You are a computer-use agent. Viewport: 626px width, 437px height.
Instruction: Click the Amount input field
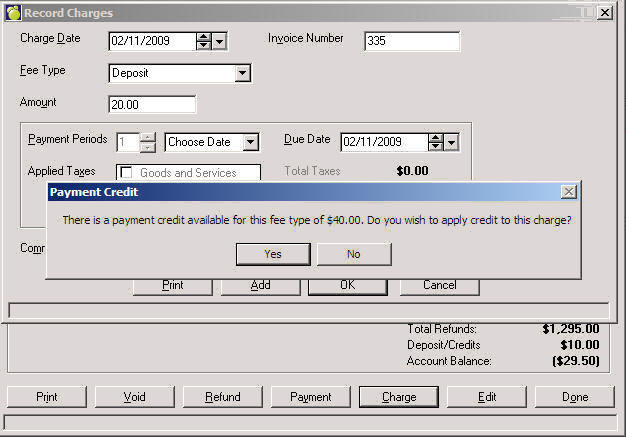(x=151, y=104)
